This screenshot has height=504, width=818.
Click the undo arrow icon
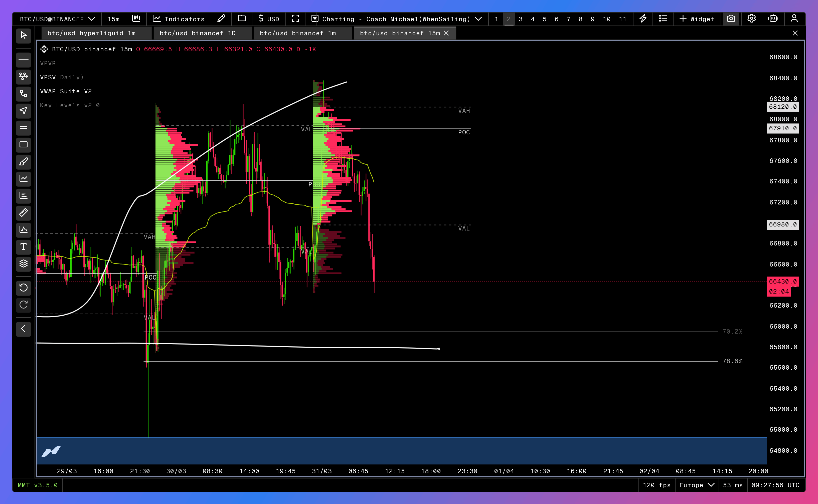(23, 287)
